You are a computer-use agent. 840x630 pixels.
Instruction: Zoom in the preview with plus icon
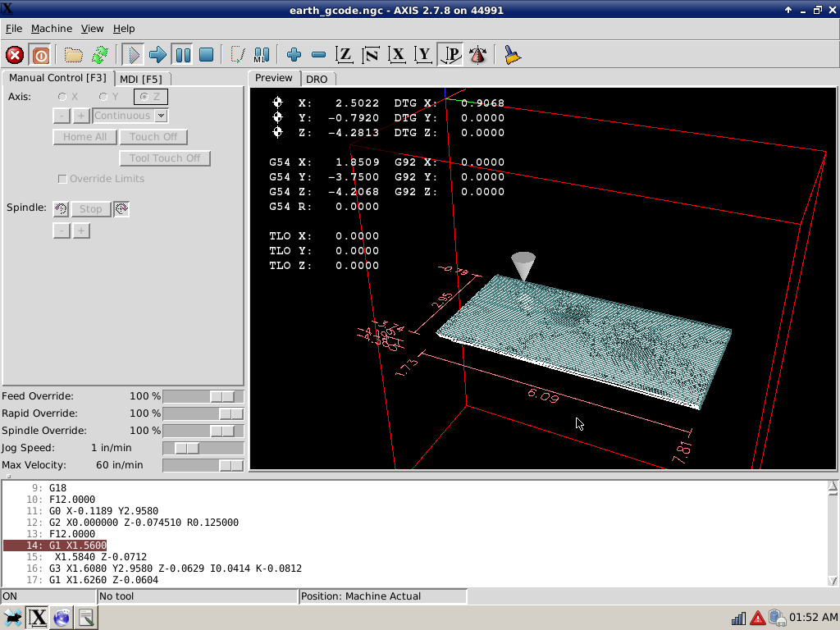tap(294, 55)
